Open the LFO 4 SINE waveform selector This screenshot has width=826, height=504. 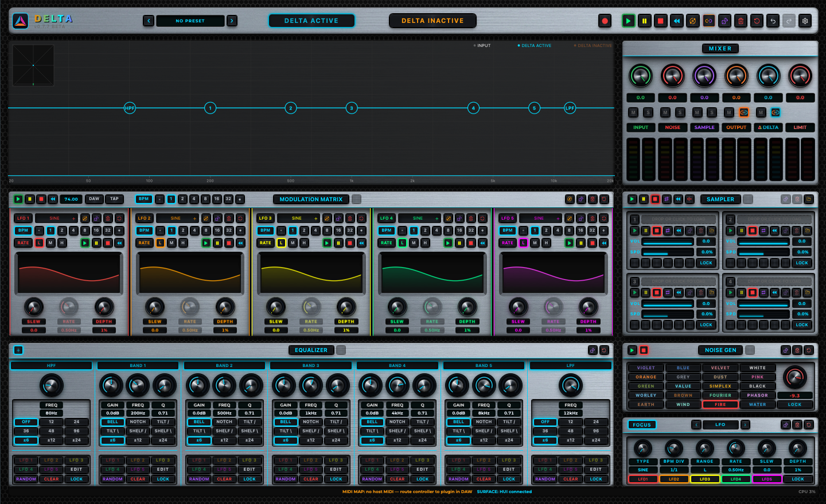click(x=419, y=218)
